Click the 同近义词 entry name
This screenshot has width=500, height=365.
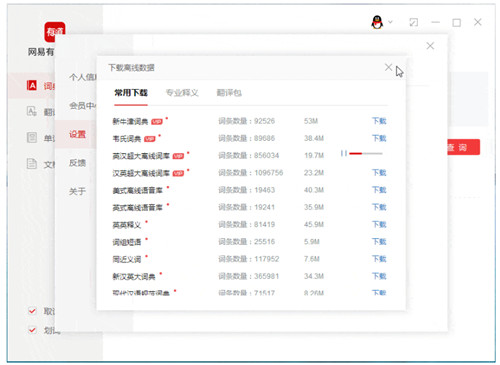(126, 259)
